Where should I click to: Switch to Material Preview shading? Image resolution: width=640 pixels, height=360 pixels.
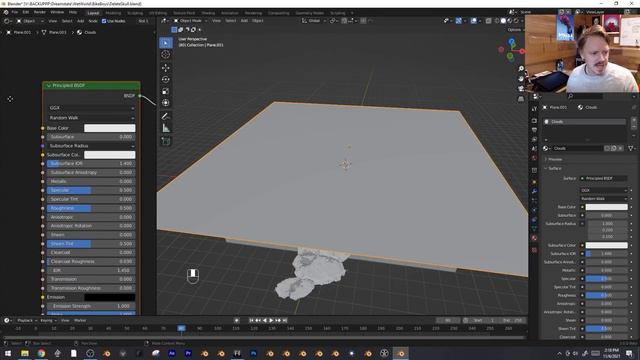coord(510,21)
